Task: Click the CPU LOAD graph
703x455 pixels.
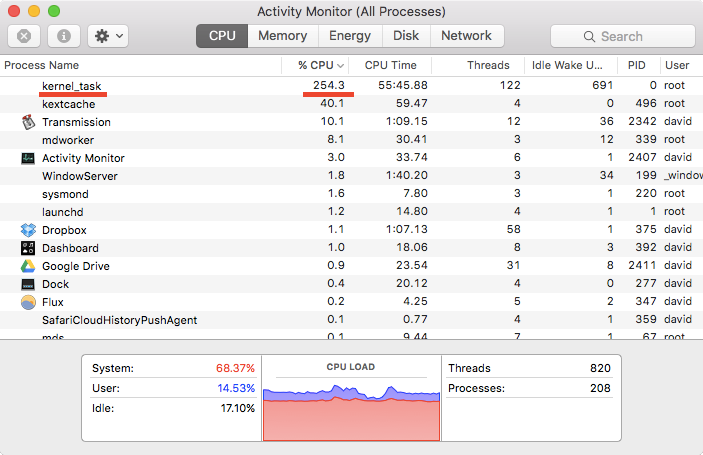Action: (351, 412)
